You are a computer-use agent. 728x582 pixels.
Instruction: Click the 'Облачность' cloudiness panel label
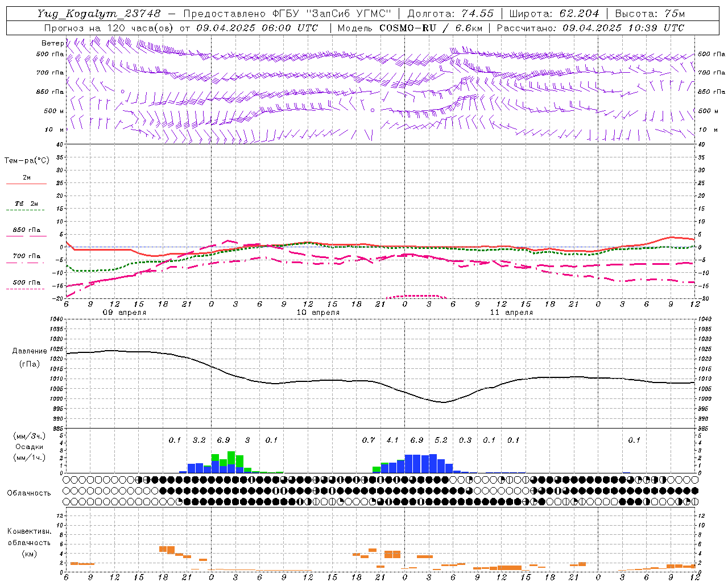coord(29,493)
